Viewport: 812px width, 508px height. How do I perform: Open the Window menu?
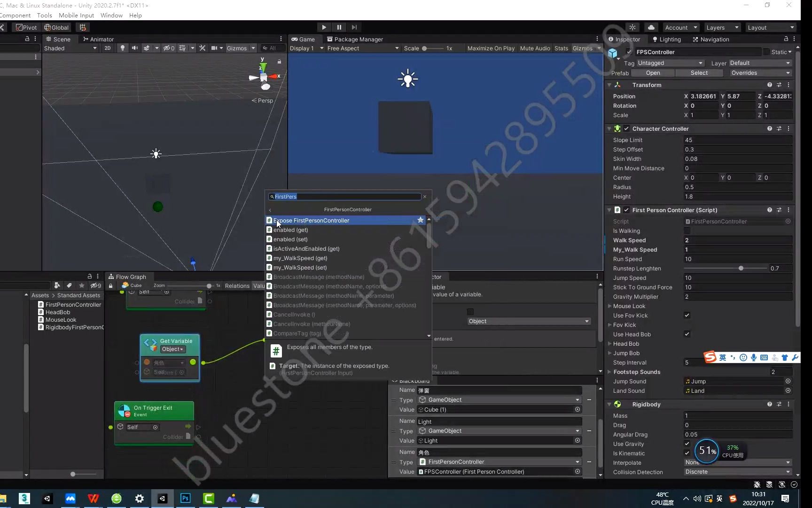[x=111, y=15]
